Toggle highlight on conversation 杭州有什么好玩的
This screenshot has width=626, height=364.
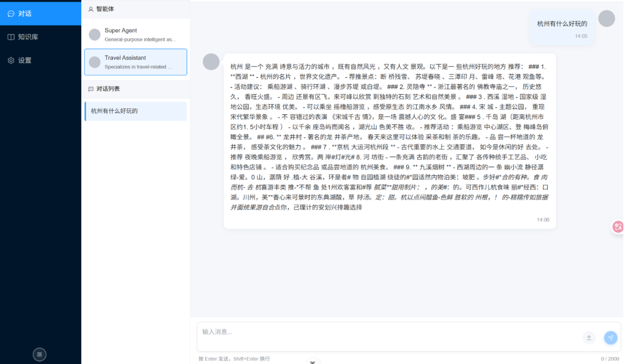[x=136, y=111]
